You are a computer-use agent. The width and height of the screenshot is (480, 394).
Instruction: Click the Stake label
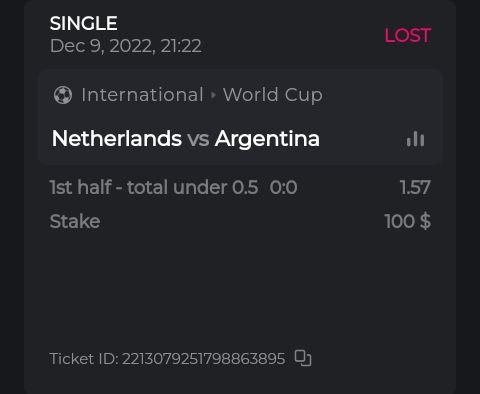point(75,221)
